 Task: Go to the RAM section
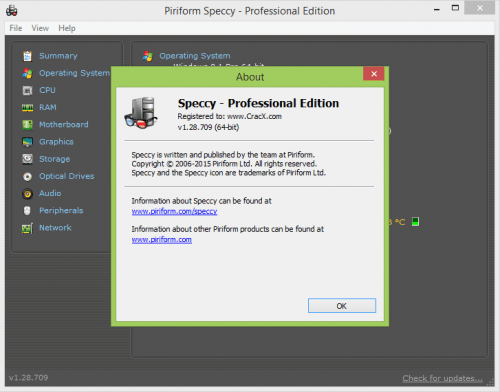pyautogui.click(x=48, y=108)
